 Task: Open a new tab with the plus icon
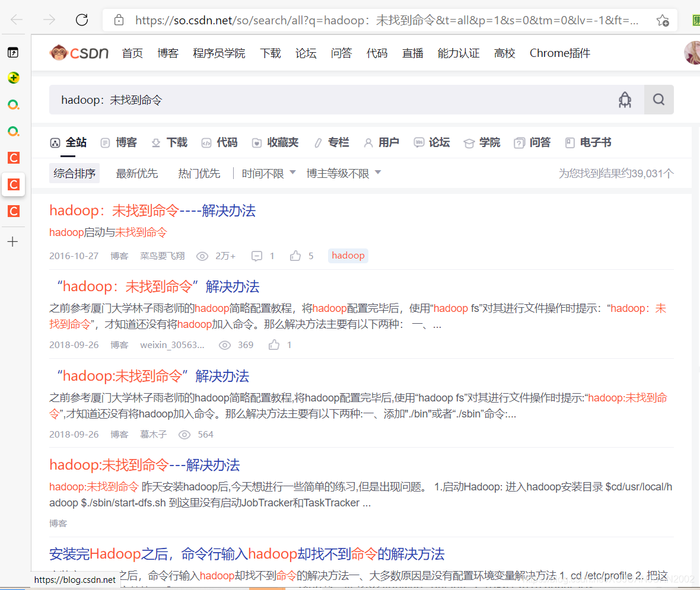pyautogui.click(x=13, y=241)
